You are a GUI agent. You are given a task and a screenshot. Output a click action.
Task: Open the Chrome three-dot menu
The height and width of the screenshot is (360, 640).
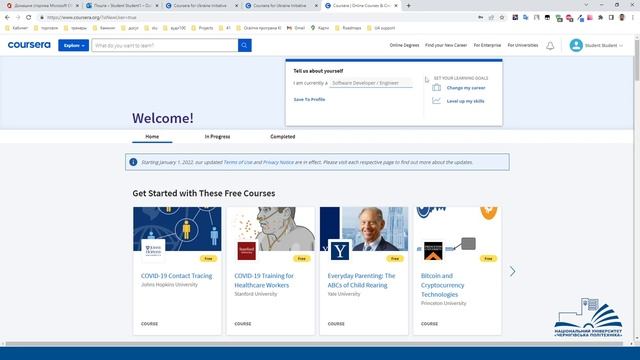(x=633, y=18)
